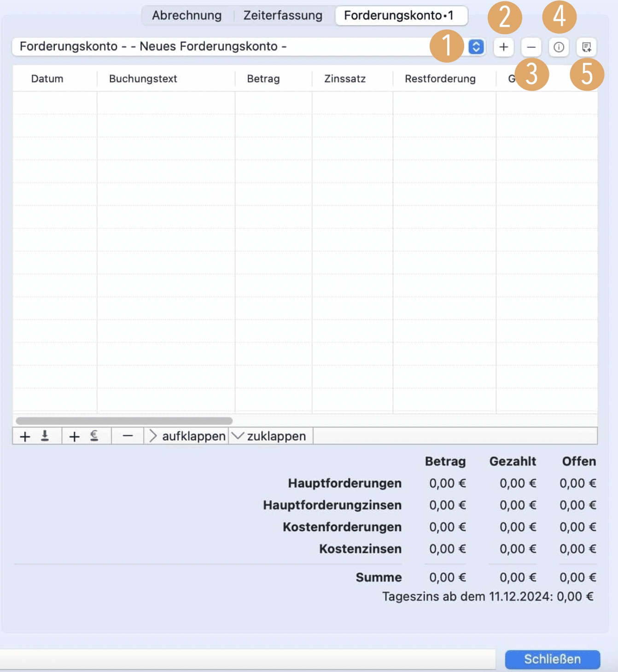The height and width of the screenshot is (672, 618).
Task: Click the Schließen button
Action: coord(553,659)
